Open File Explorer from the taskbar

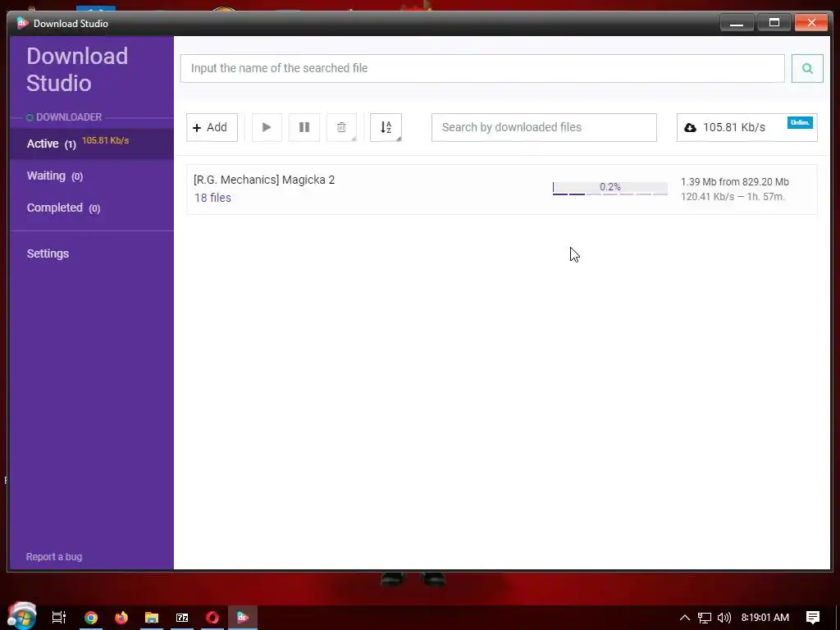pos(152,618)
